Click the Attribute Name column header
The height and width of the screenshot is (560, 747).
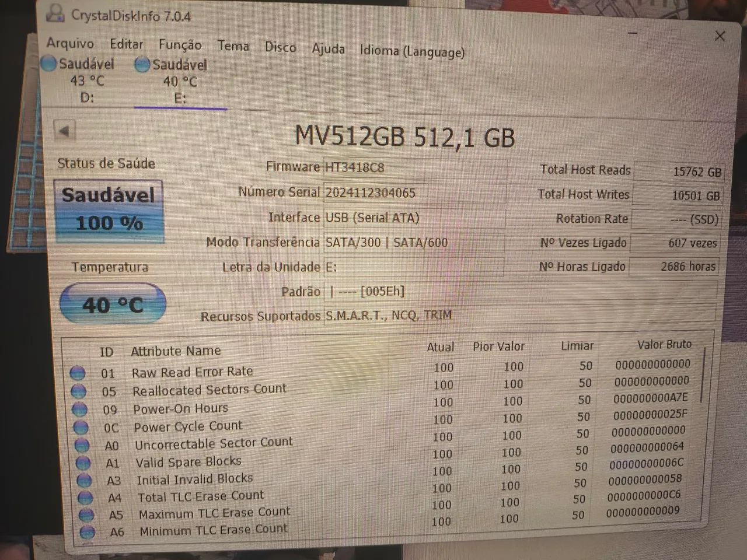pyautogui.click(x=176, y=351)
